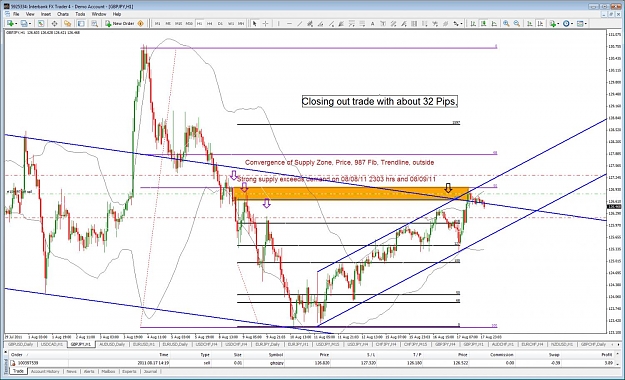
Task: Click the Profiles icon in toolbar
Action: coord(24,24)
